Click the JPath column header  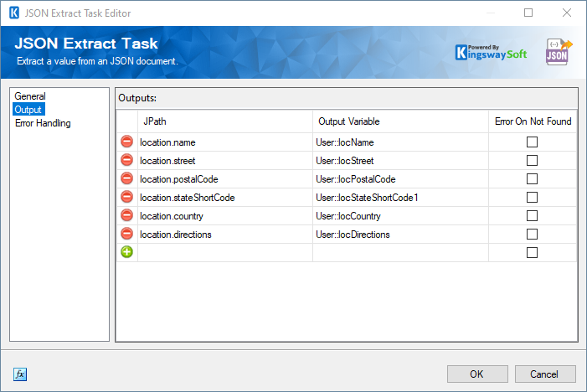pos(224,121)
